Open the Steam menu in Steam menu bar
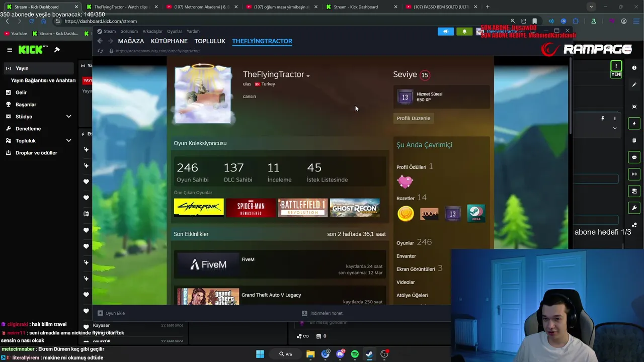The height and width of the screenshot is (362, 644). click(110, 31)
